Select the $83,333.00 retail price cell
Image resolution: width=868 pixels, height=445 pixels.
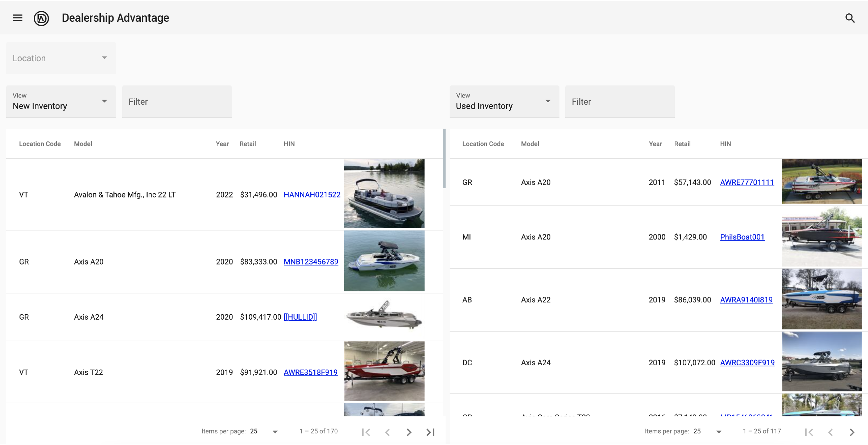(x=259, y=262)
